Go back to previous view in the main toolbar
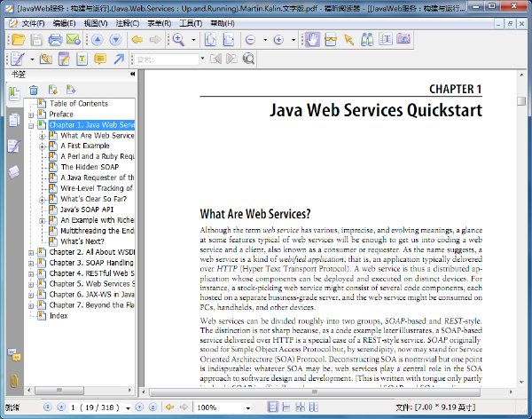The image size is (532, 419). (137, 40)
